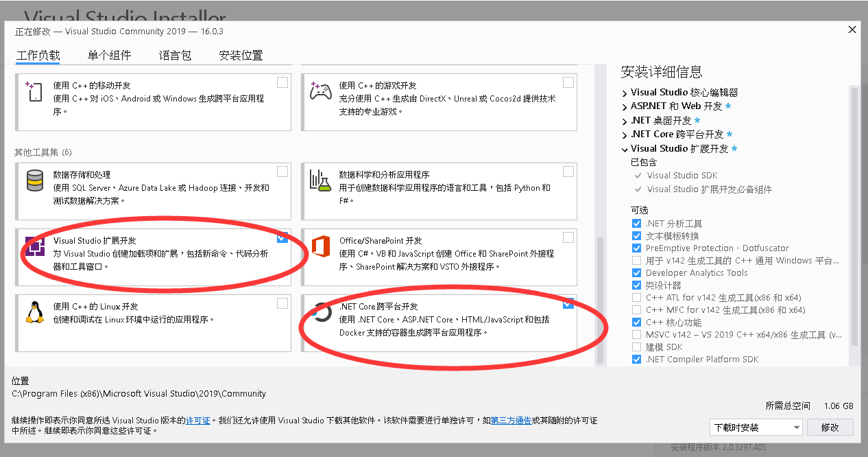The image size is (868, 457).
Task: Uncheck the .NET Core 跨平台开发 workload
Action: click(x=568, y=303)
